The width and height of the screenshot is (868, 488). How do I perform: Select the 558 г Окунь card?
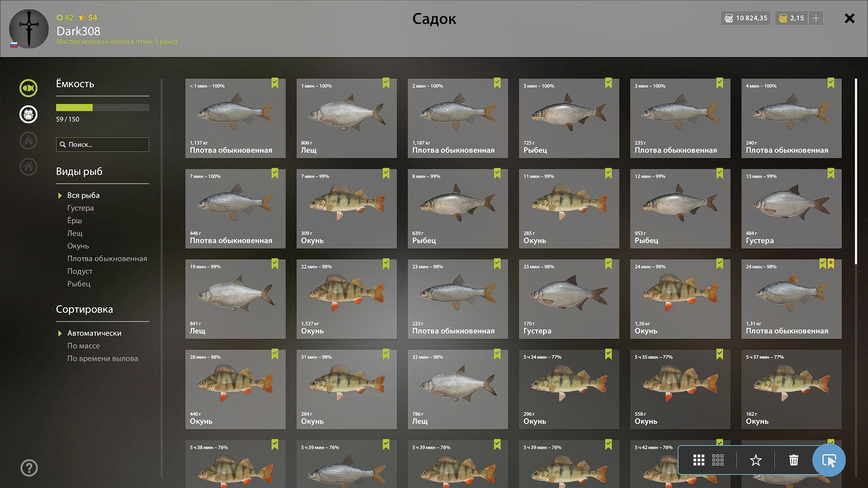click(680, 389)
